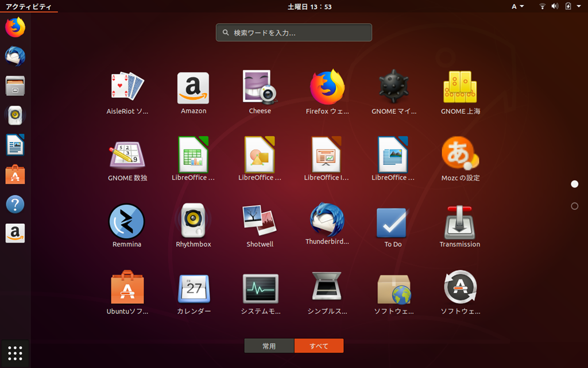Image resolution: width=588 pixels, height=368 pixels.
Task: Click Firefox icon in the dock
Action: 15,28
